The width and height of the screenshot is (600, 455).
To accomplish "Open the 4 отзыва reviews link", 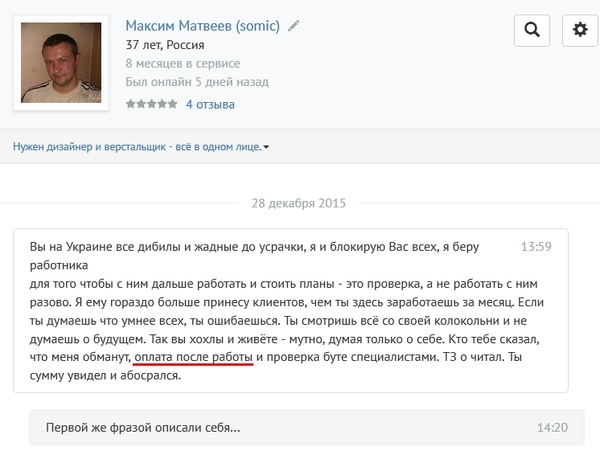I will tap(210, 104).
